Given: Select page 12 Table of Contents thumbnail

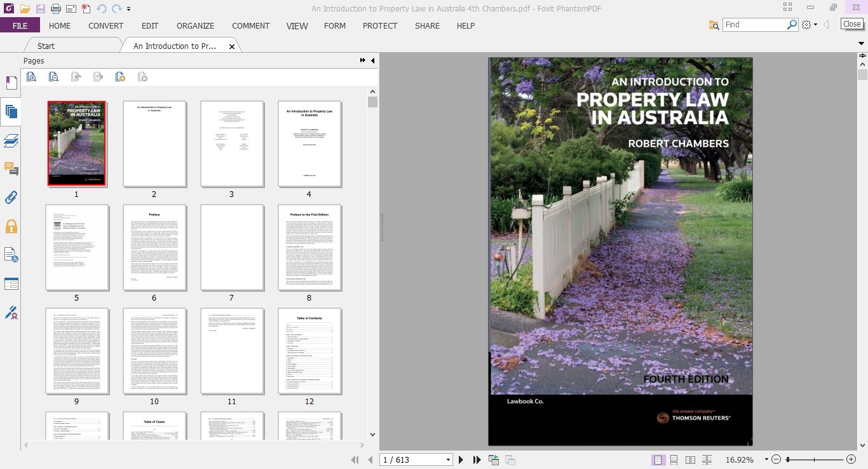Looking at the screenshot, I should (x=309, y=351).
